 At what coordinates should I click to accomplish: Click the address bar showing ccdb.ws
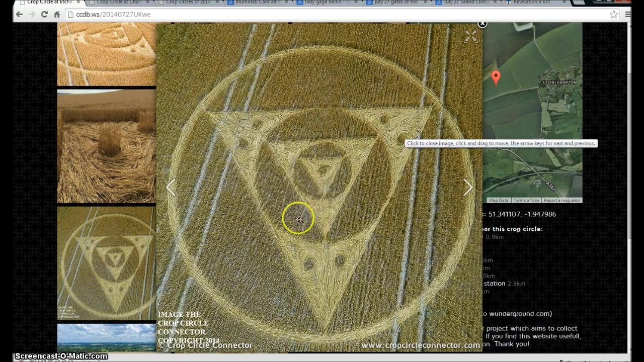tap(342, 14)
